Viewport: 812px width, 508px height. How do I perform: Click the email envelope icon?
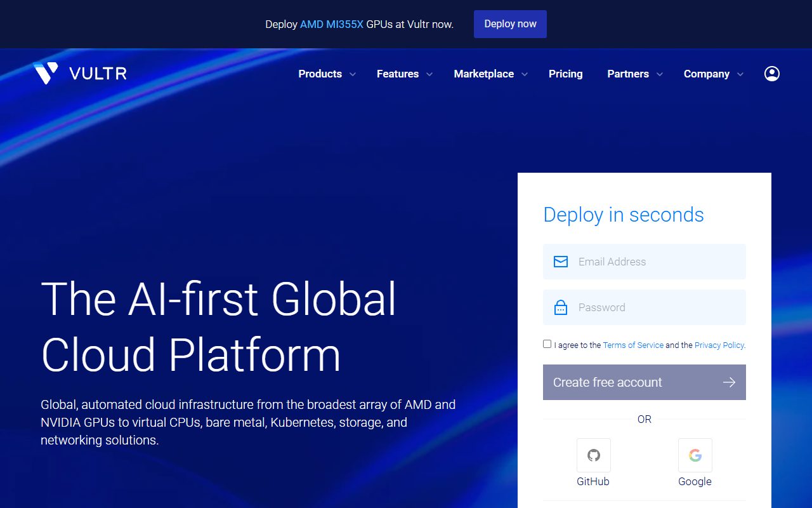561,261
